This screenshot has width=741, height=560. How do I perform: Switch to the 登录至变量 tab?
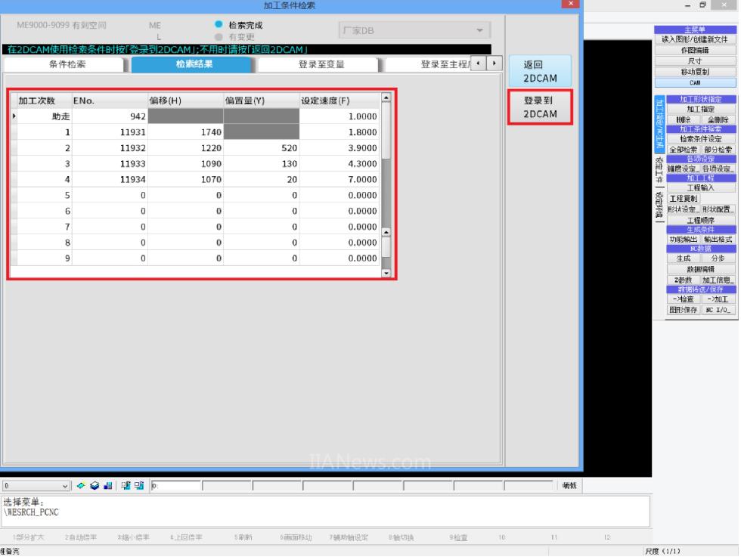(321, 64)
